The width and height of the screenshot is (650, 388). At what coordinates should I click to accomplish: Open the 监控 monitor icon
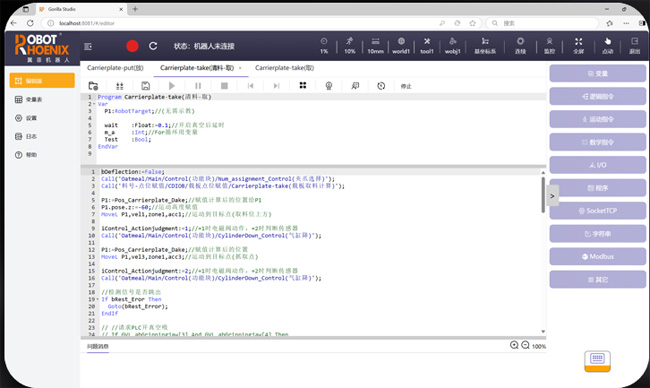(549, 46)
